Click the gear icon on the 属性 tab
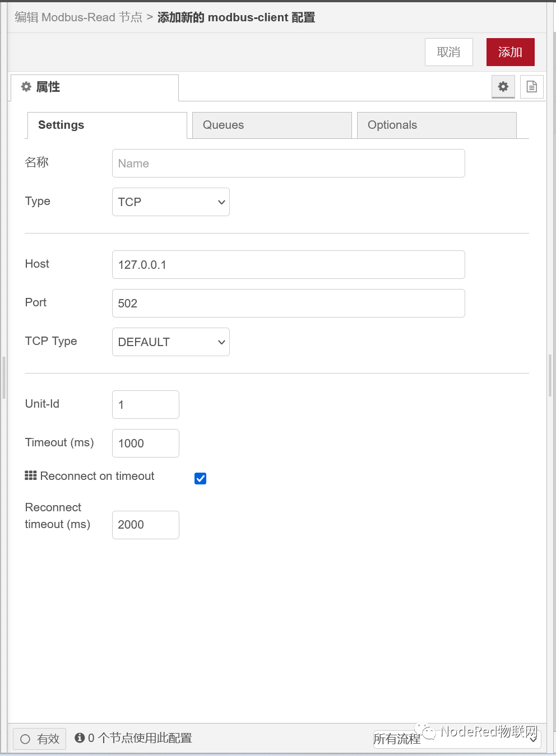 (x=26, y=87)
